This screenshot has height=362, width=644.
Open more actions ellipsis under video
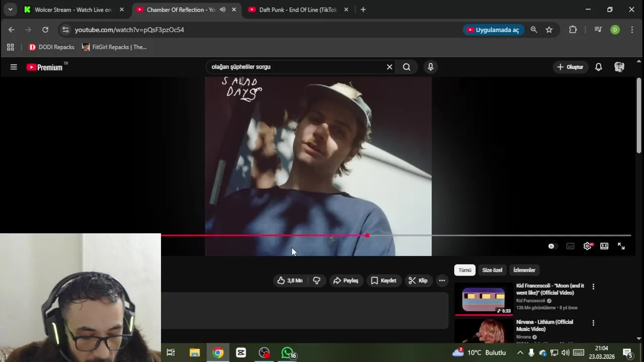[442, 281]
